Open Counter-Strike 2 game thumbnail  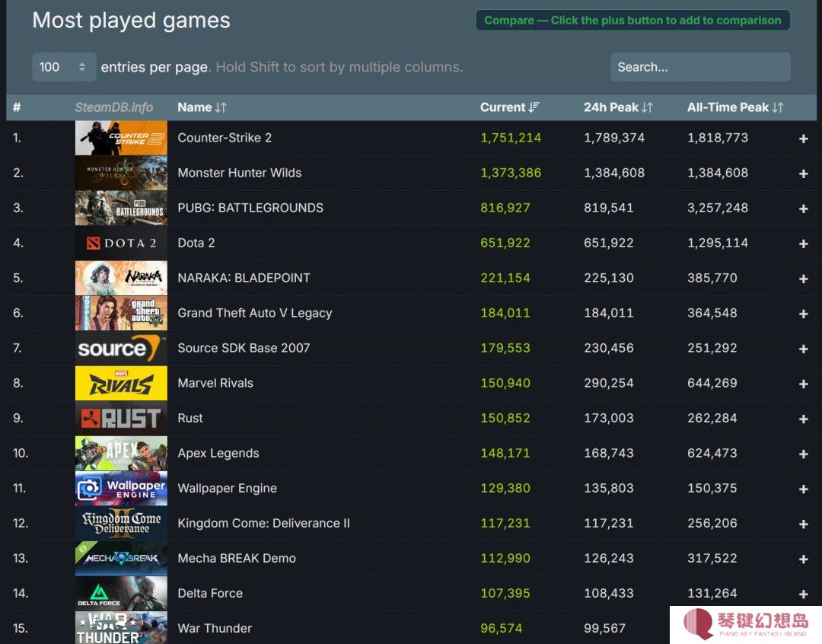point(121,138)
